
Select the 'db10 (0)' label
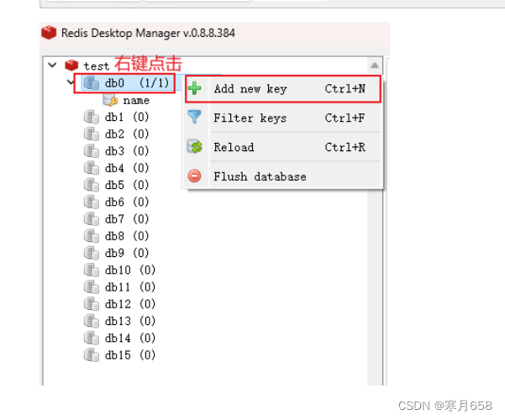[130, 270]
